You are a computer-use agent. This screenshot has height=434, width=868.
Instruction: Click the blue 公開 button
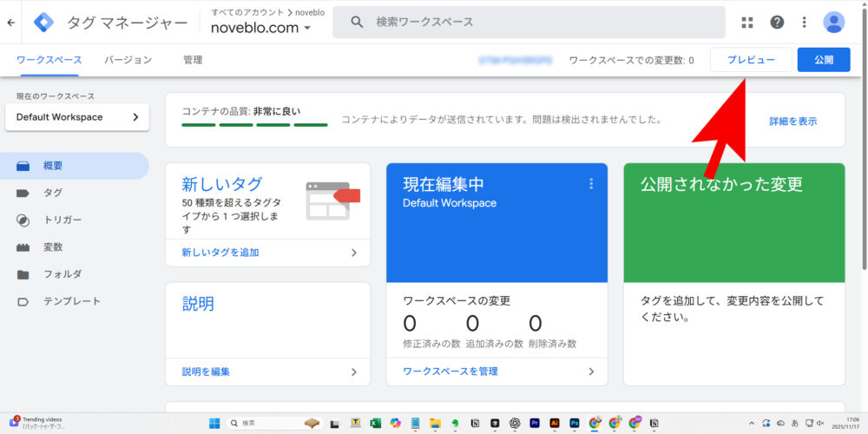(x=823, y=60)
